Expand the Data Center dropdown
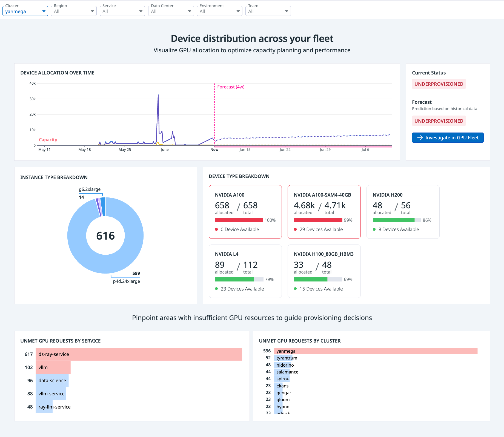 (171, 11)
